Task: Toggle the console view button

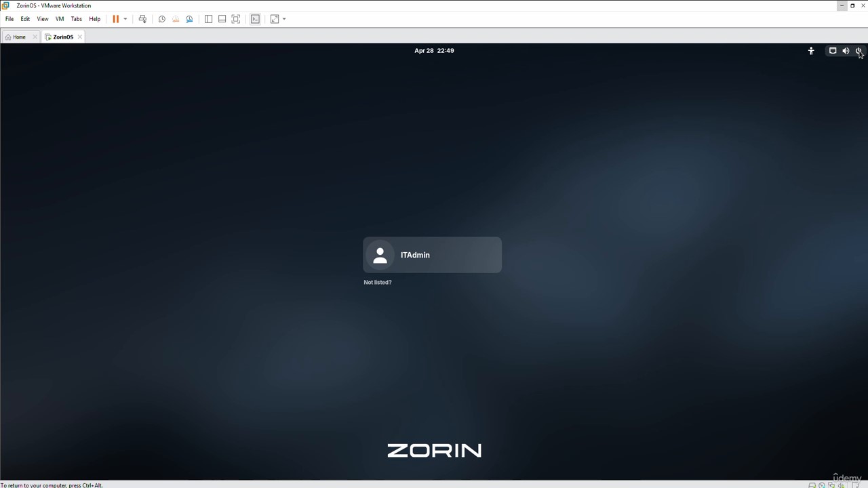Action: [x=255, y=19]
